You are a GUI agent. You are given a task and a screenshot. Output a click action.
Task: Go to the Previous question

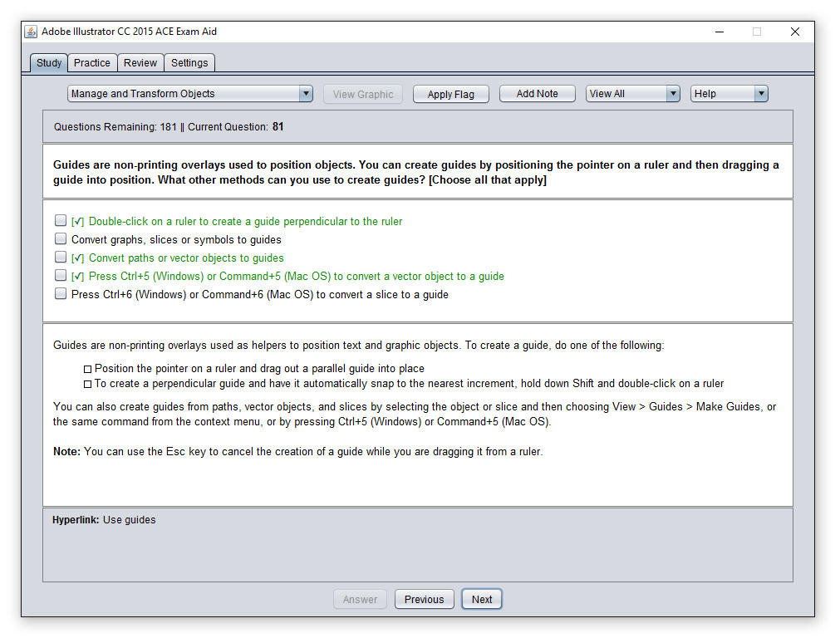coord(425,600)
